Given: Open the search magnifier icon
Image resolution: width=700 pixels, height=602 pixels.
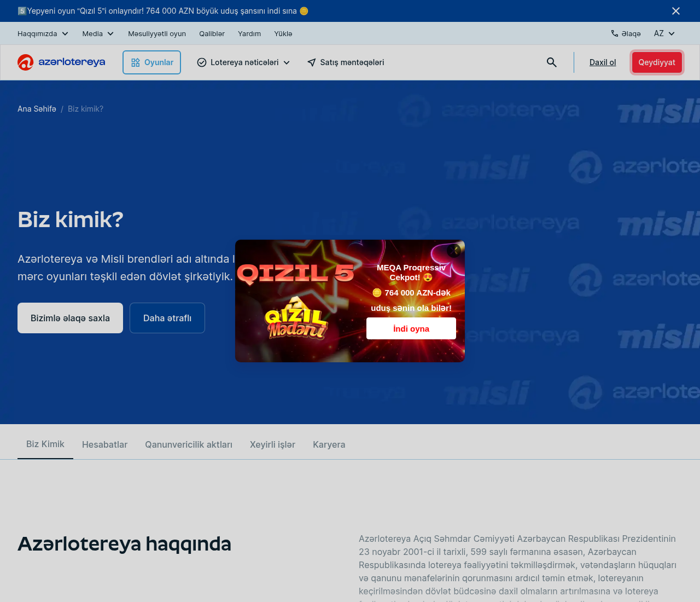Looking at the screenshot, I should pyautogui.click(x=552, y=62).
